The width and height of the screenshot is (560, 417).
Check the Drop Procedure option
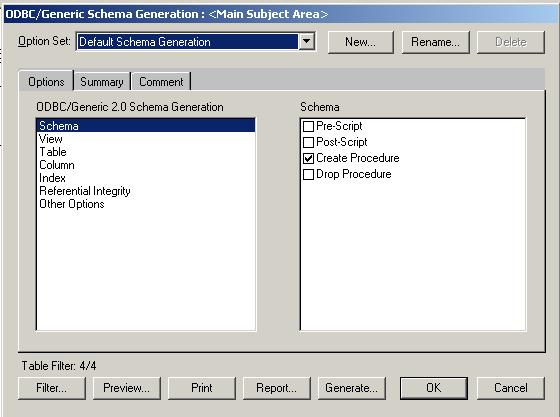point(308,174)
